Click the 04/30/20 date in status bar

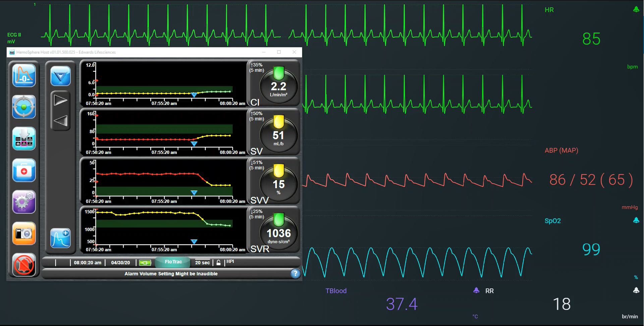tap(120, 263)
